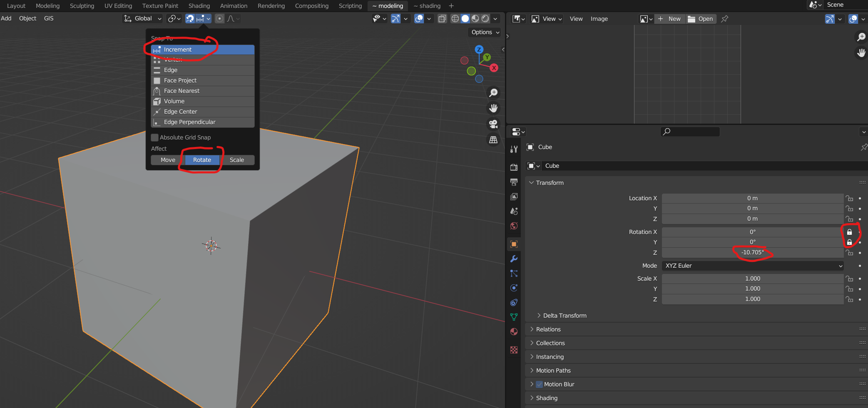Open the Physics properties tab

click(x=514, y=288)
